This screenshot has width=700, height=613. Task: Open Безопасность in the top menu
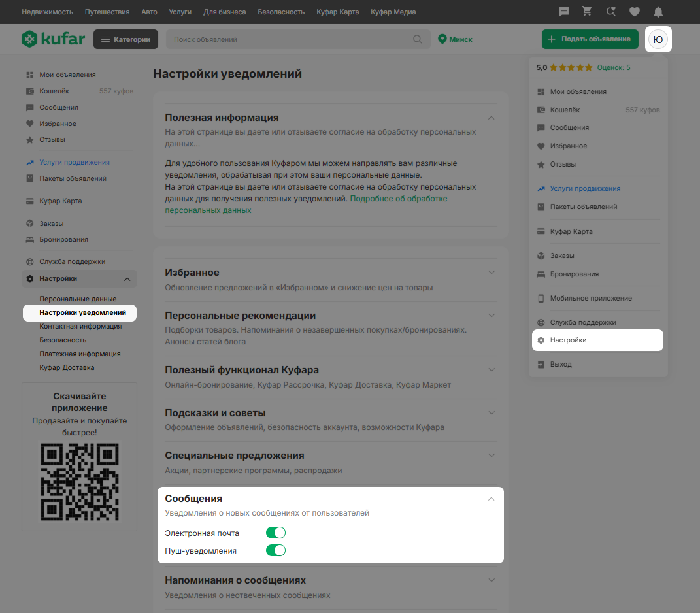[281, 12]
